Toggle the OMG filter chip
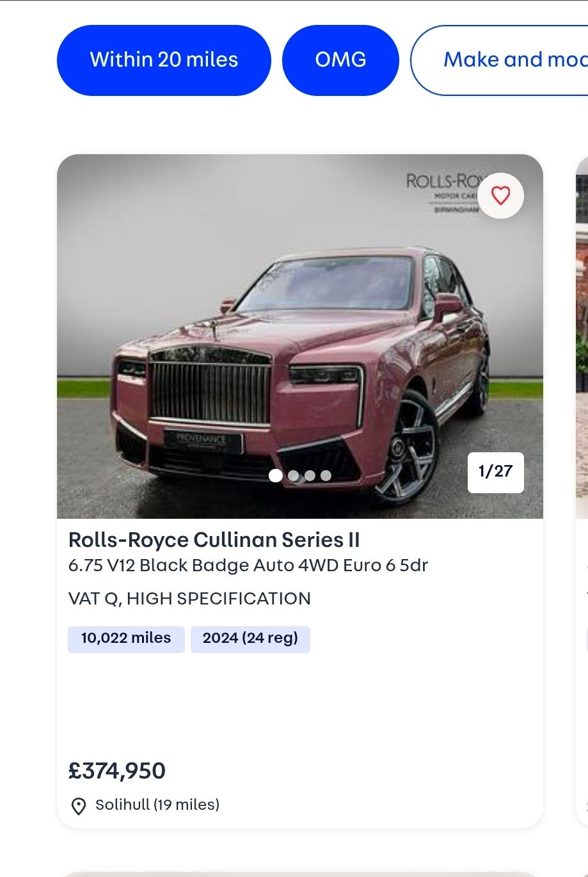The height and width of the screenshot is (877, 588). click(x=340, y=60)
